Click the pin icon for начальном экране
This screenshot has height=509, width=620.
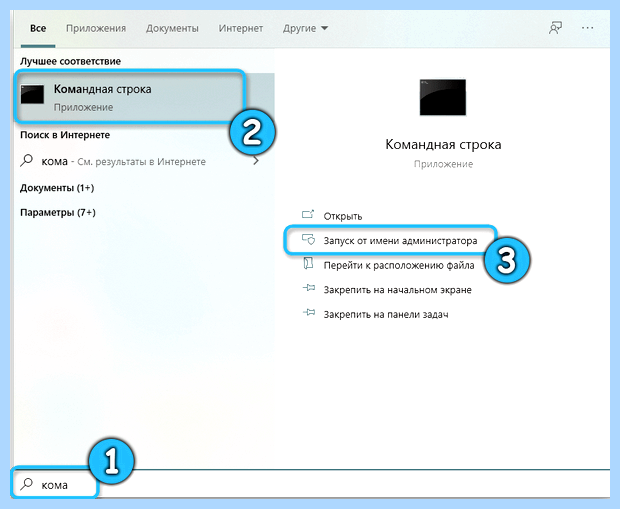[309, 288]
